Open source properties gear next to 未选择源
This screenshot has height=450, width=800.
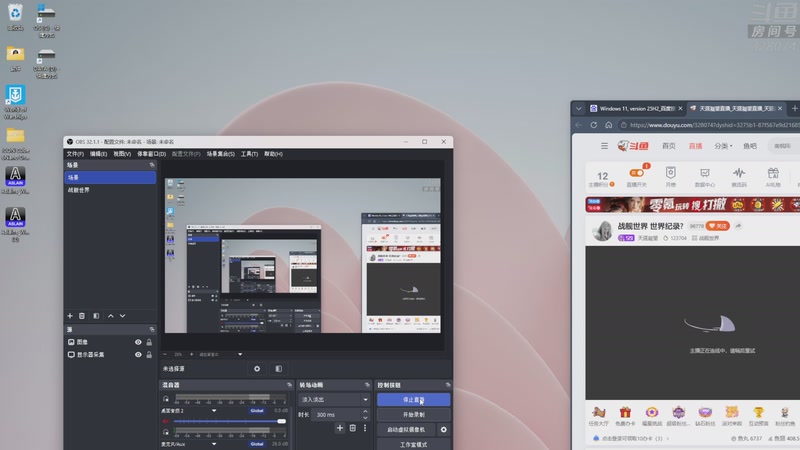tap(257, 368)
